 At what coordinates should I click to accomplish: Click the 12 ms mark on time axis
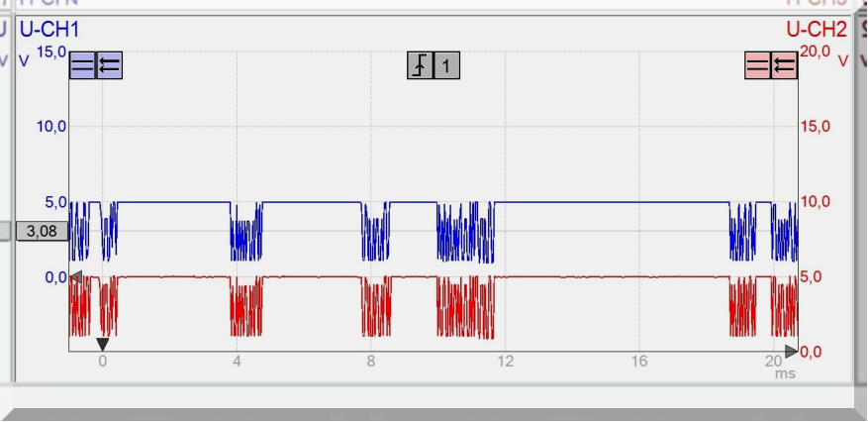tap(506, 362)
